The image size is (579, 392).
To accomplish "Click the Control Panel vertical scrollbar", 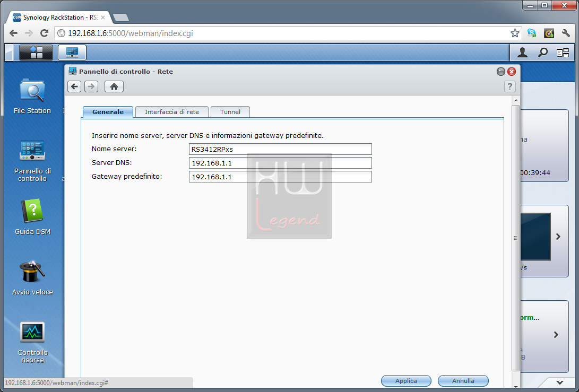I will 515,238.
